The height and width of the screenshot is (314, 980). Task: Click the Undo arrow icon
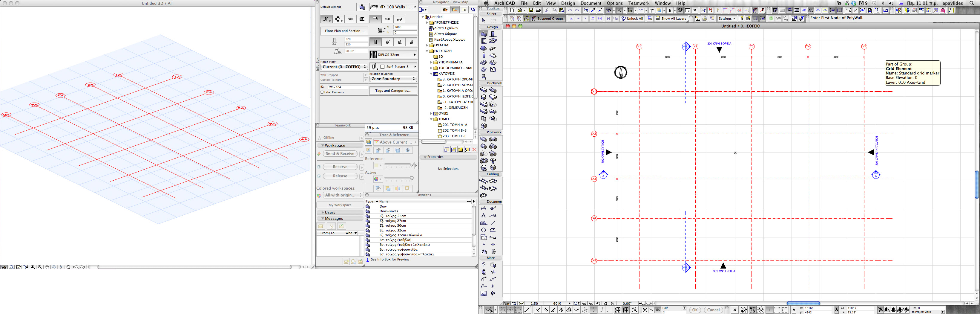(x=570, y=11)
